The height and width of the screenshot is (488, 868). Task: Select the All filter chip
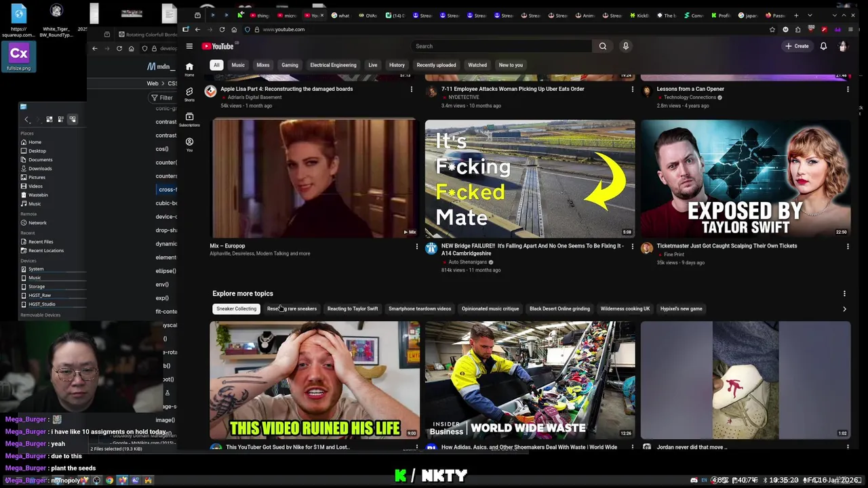click(216, 65)
